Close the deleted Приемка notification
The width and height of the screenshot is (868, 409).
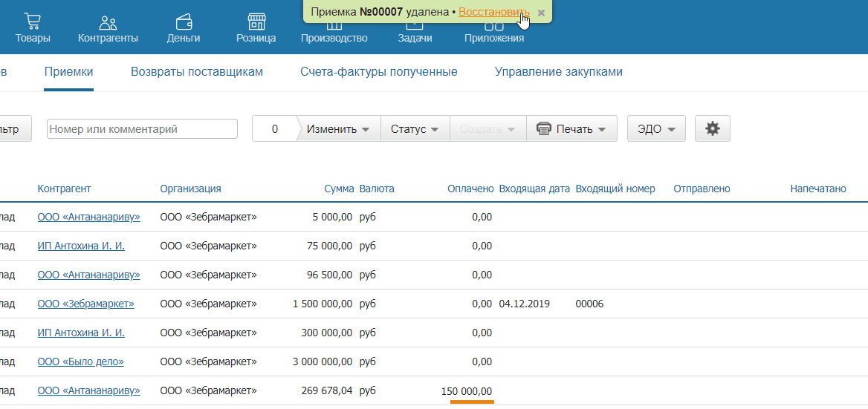pyautogui.click(x=542, y=12)
